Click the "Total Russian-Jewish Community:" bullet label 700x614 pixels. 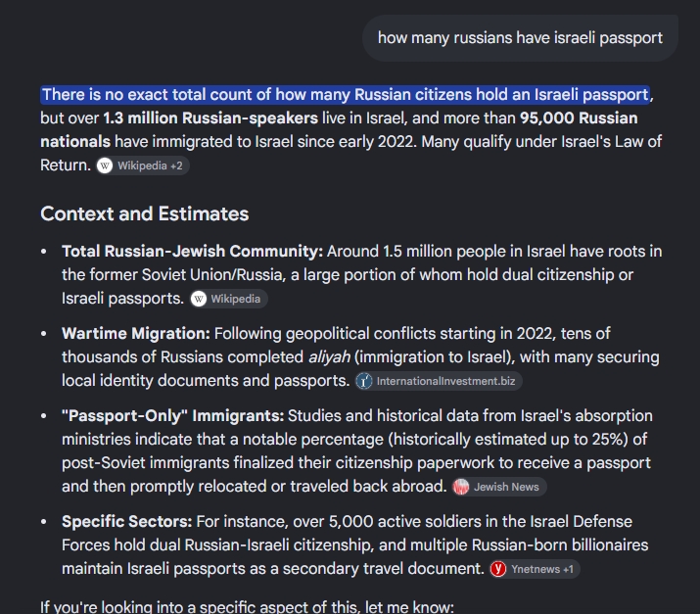(192, 252)
